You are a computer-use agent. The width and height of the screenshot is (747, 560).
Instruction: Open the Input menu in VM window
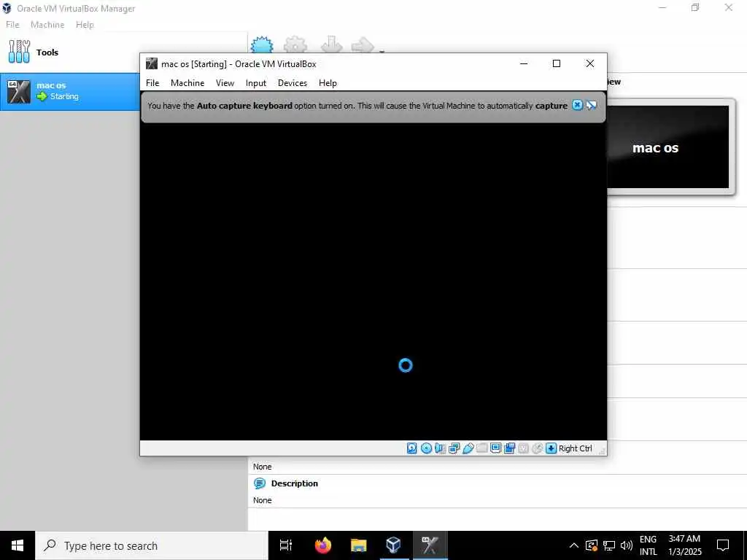pos(256,83)
